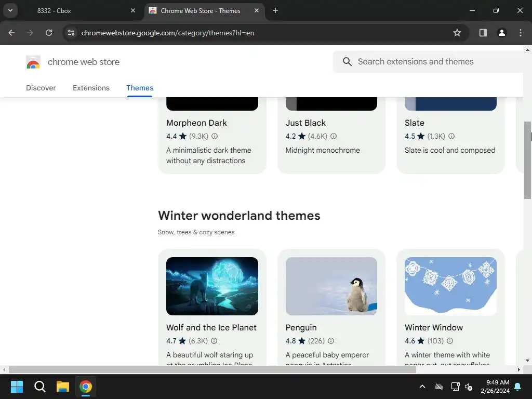The image size is (532, 399).
Task: Open Chrome's three-dot menu
Action: click(520, 33)
